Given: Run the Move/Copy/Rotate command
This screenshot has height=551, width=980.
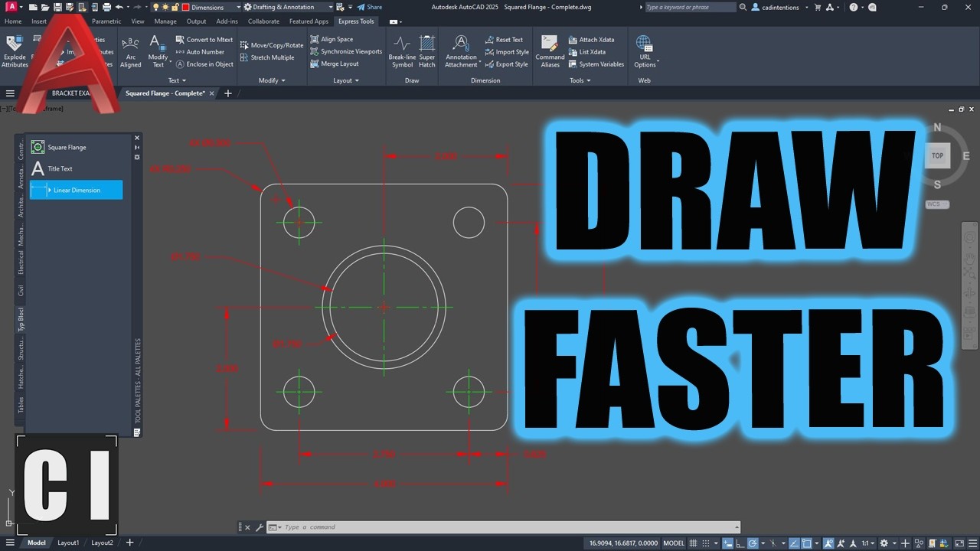Looking at the screenshot, I should (x=272, y=45).
